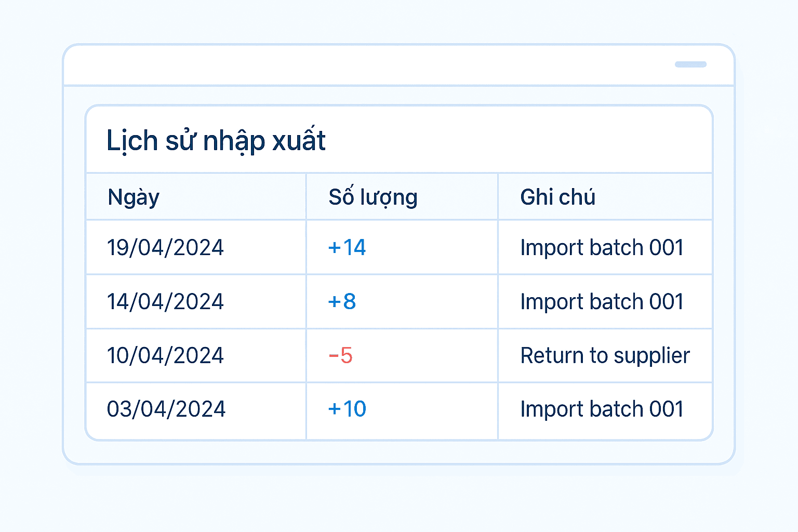
Task: Click the "Return to supplier" note
Action: pos(605,356)
